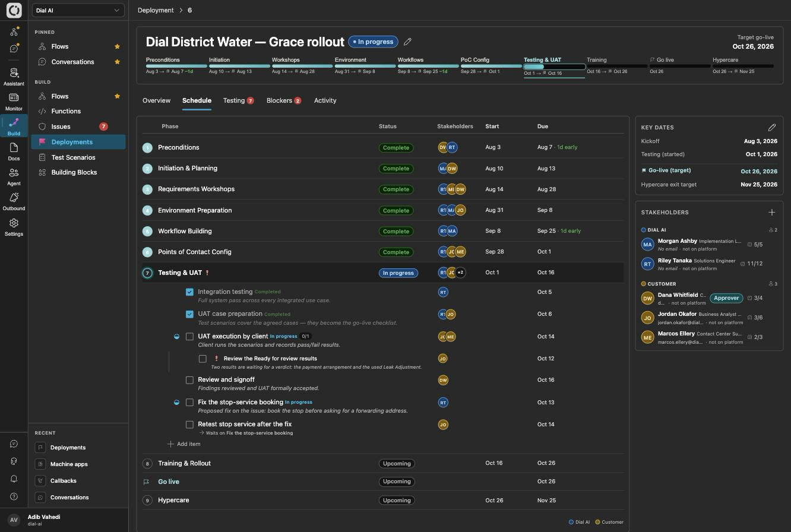Click the app logo at top left
Viewport: 791px width, 532px height.
[x=14, y=10]
